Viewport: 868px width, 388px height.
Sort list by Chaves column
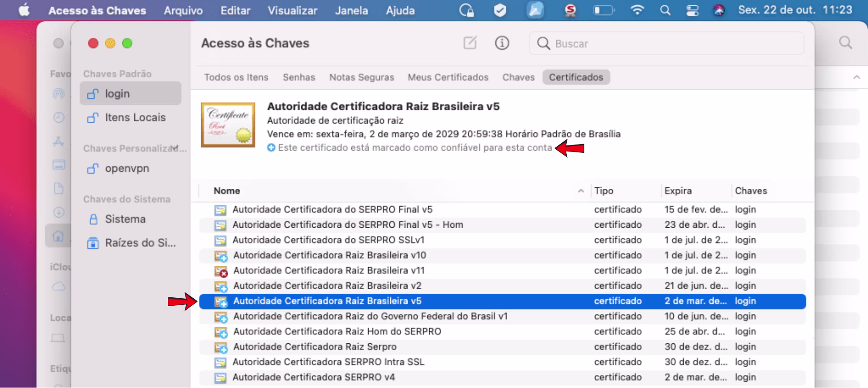click(751, 190)
